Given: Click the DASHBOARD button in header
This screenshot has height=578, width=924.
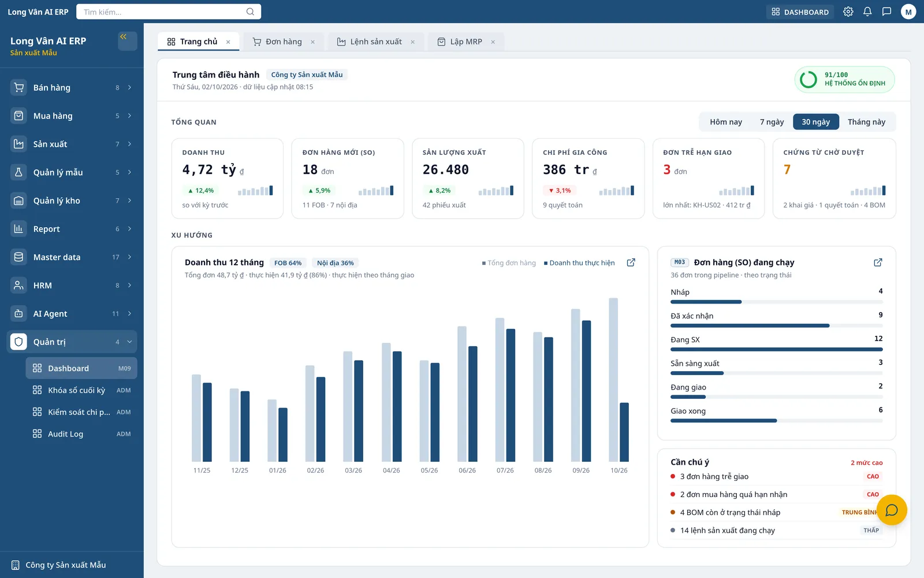Looking at the screenshot, I should [800, 12].
